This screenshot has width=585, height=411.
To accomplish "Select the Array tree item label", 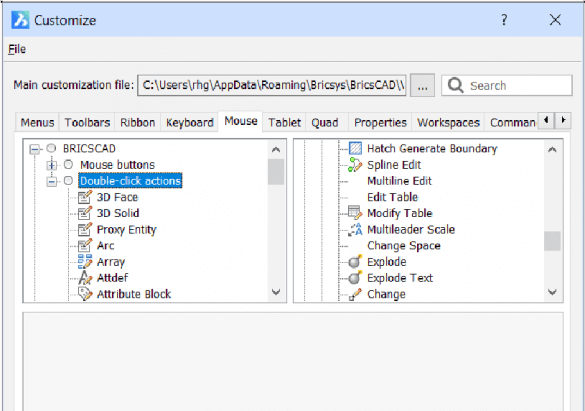I will (x=111, y=262).
